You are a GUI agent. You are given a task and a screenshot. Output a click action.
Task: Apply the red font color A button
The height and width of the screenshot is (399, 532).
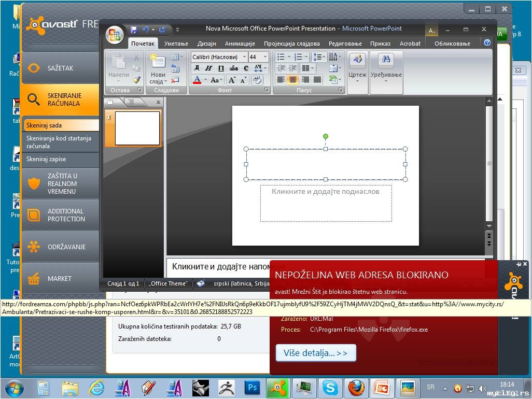click(197, 80)
